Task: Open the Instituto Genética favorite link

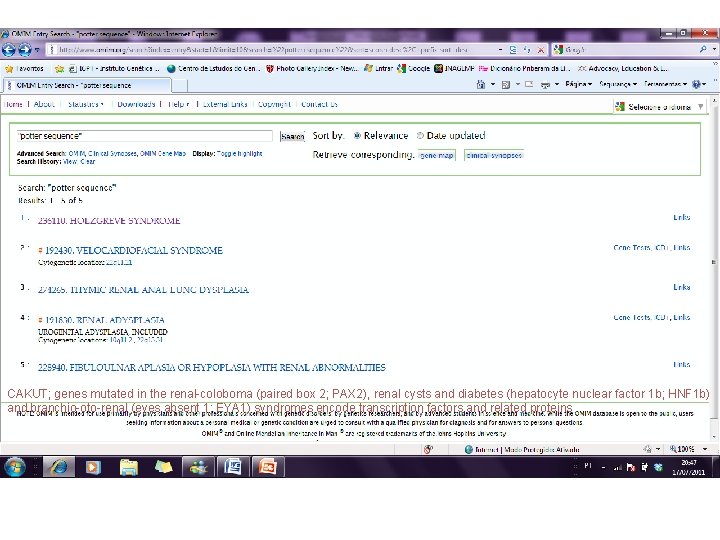Action: pos(114,68)
